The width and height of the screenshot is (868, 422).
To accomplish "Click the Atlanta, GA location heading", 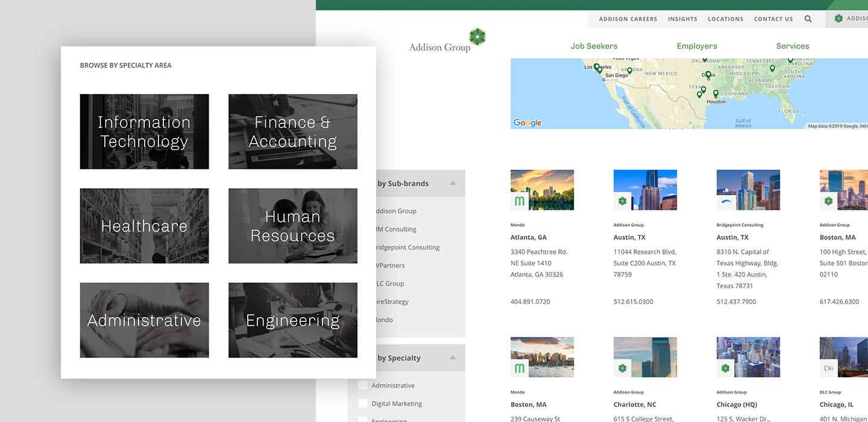I will pos(529,238).
